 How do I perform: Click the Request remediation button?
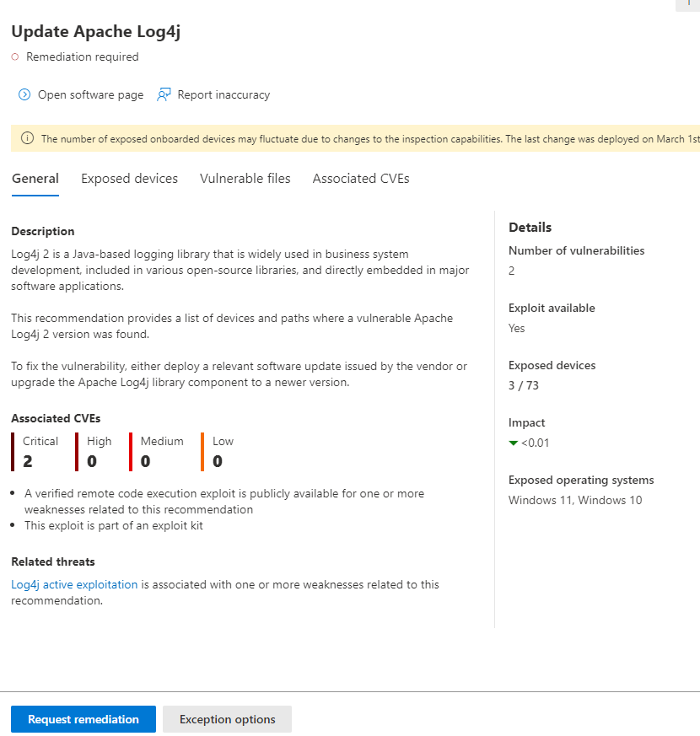tap(83, 719)
